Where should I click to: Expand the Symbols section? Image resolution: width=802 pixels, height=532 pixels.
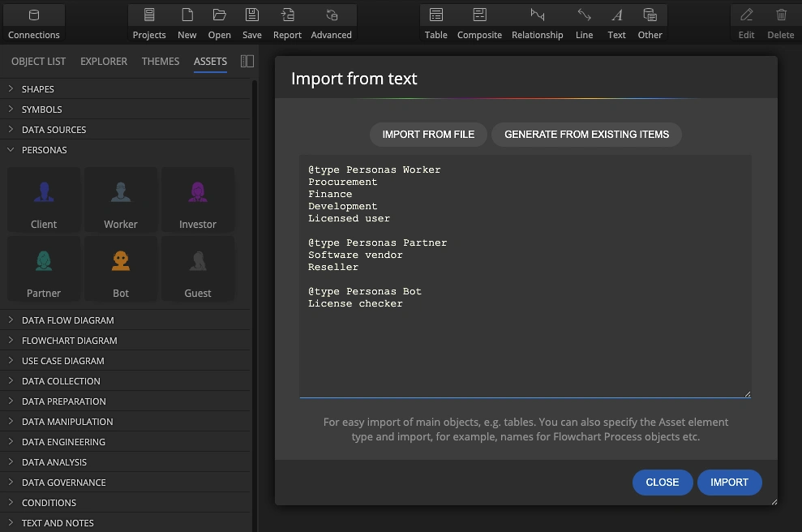(126, 109)
